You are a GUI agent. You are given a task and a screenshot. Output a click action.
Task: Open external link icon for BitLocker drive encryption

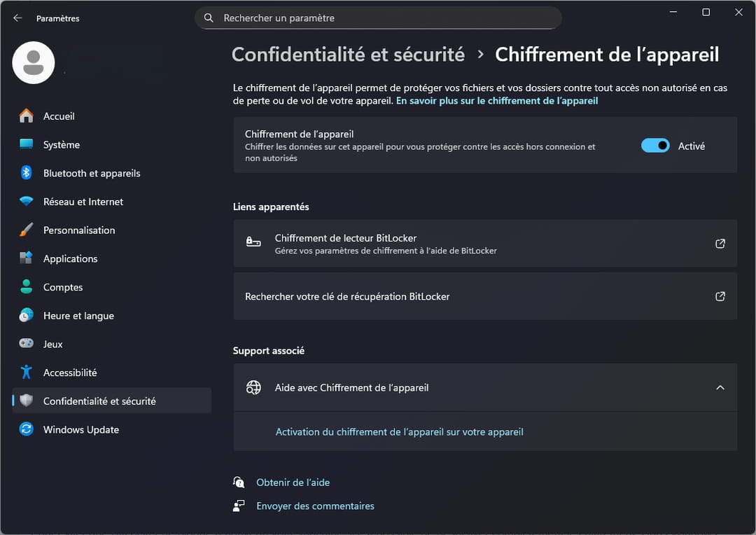tap(720, 244)
